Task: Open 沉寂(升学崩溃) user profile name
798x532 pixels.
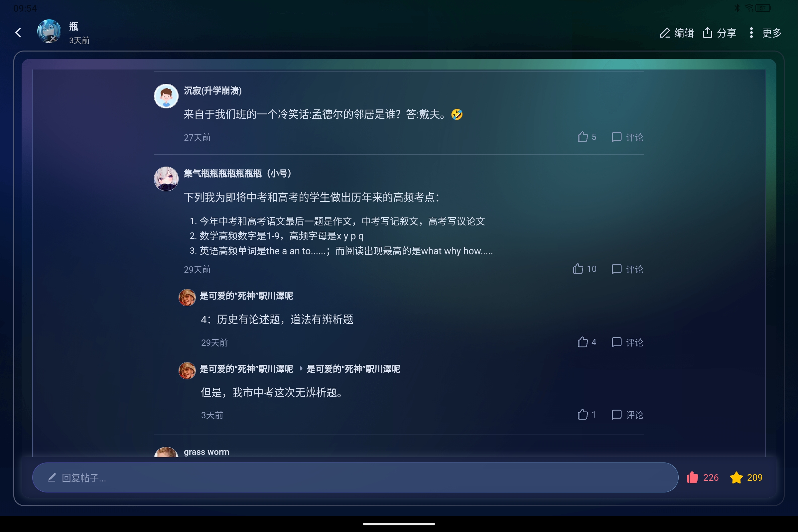Action: (x=213, y=91)
